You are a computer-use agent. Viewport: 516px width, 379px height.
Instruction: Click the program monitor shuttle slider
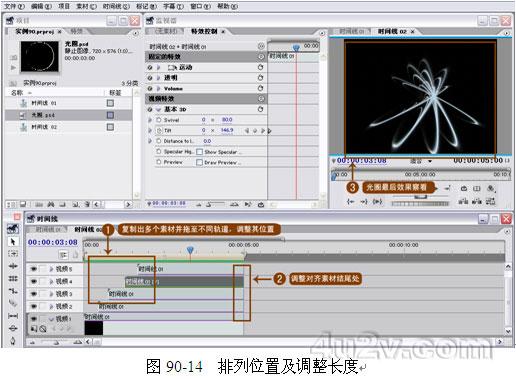(x=420, y=196)
